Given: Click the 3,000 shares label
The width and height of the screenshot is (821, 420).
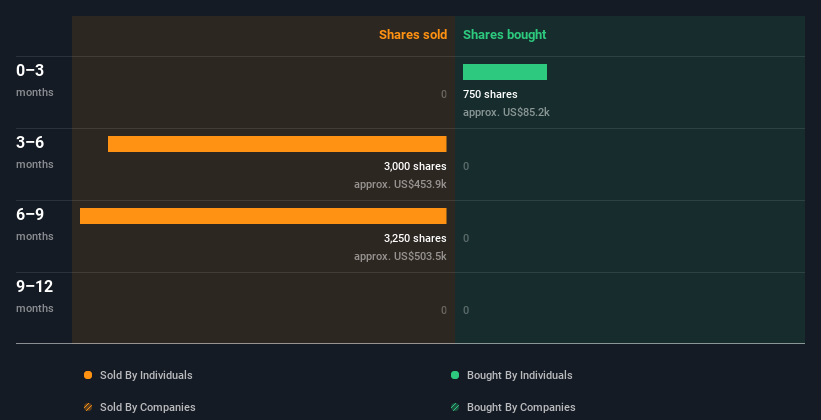Looking at the screenshot, I should pyautogui.click(x=415, y=167).
